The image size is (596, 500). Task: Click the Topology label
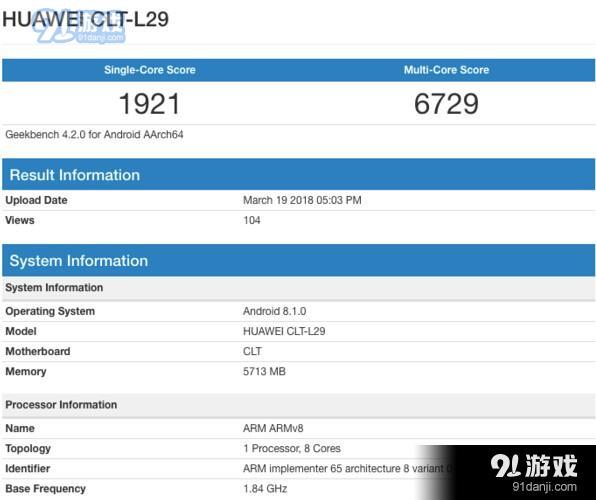click(28, 449)
